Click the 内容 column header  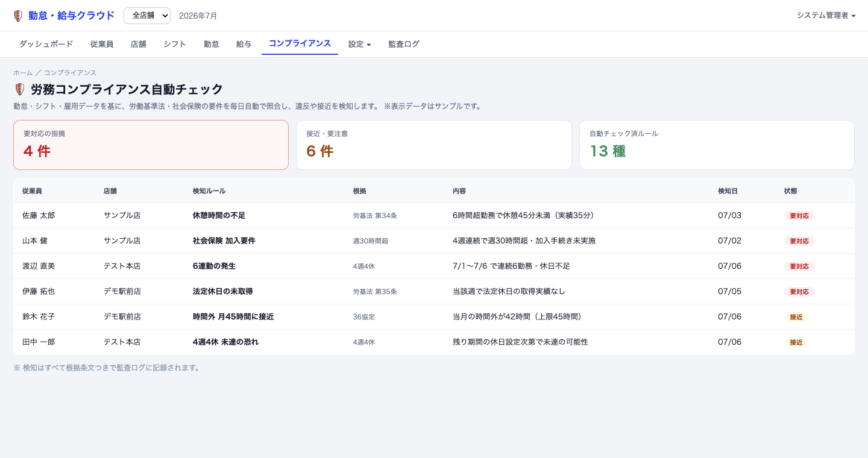pyautogui.click(x=459, y=191)
